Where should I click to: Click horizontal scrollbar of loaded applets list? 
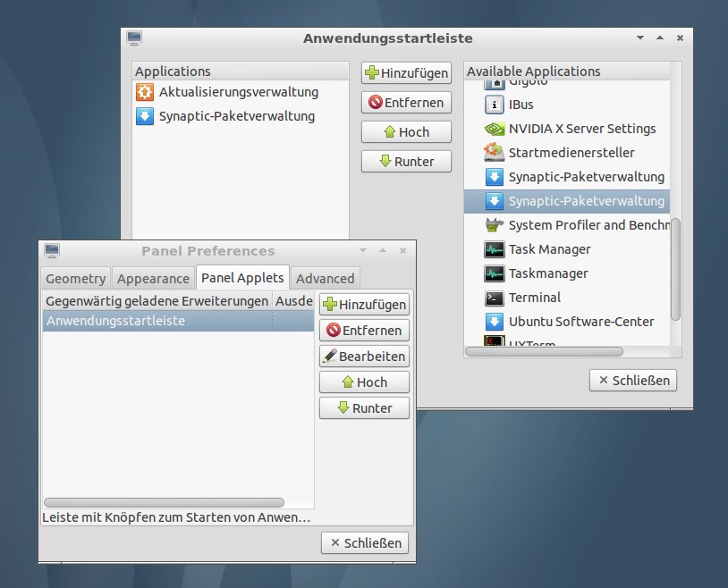164,502
